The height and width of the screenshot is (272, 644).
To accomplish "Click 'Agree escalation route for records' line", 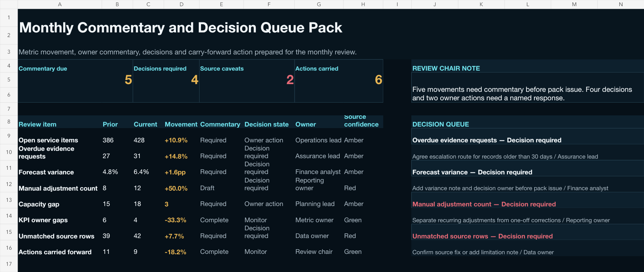I will coord(505,156).
